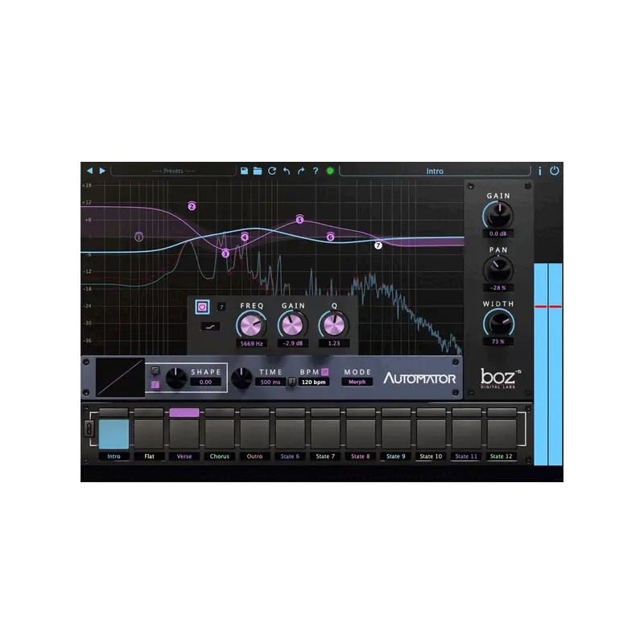The image size is (644, 644).
Task: Click the WIDTH knob
Action: [498, 323]
